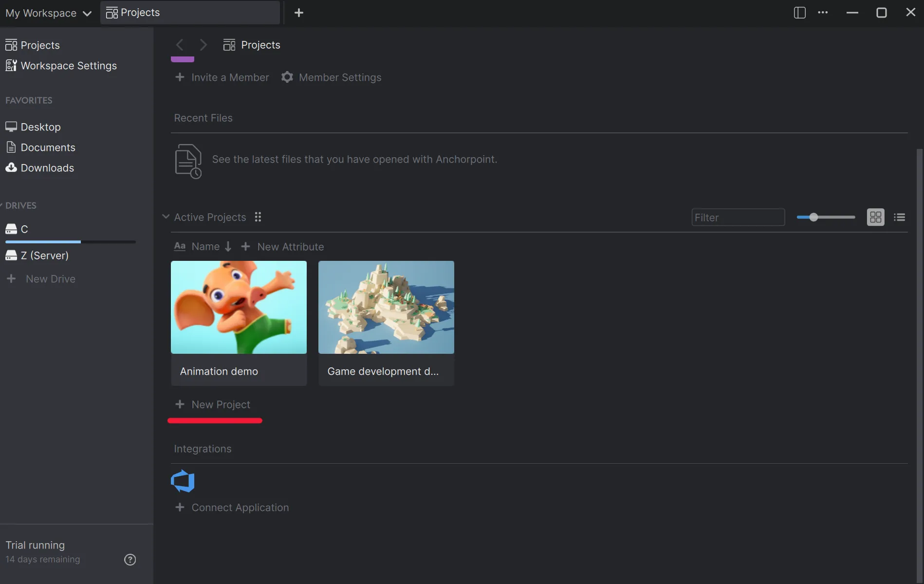Adjust the thumbnail size slider

pyautogui.click(x=813, y=217)
